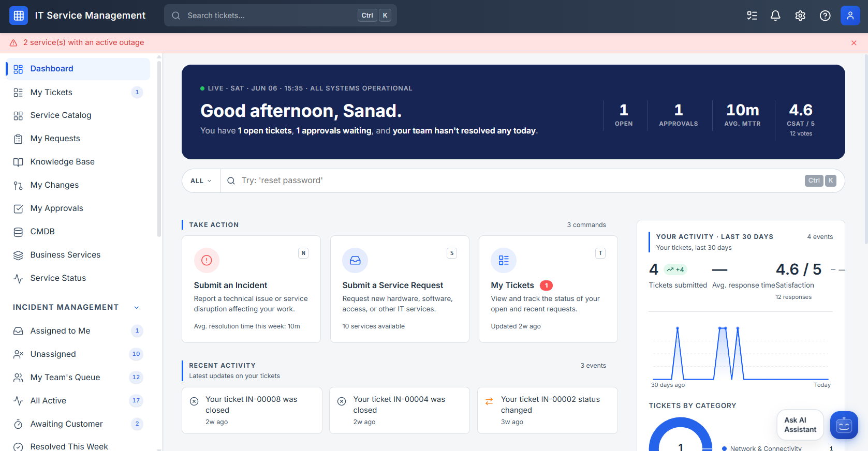Click the Assigned to Me inbox icon
The image size is (868, 451).
click(18, 331)
